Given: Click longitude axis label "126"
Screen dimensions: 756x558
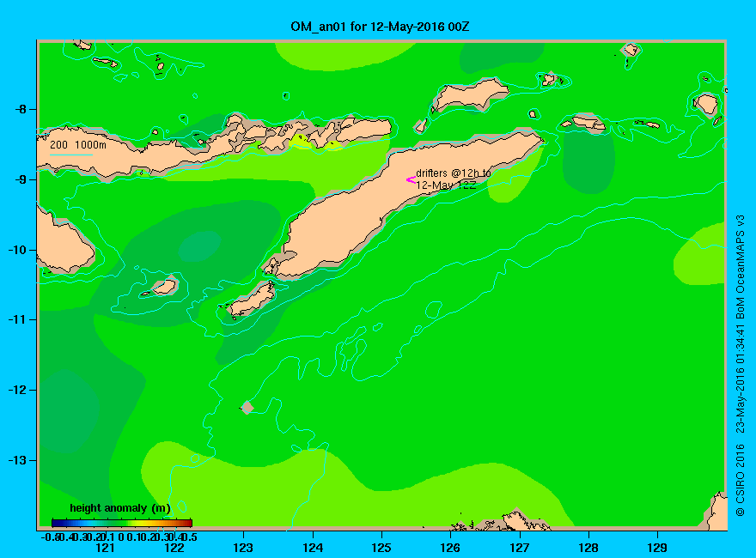Looking at the screenshot, I should point(450,548).
